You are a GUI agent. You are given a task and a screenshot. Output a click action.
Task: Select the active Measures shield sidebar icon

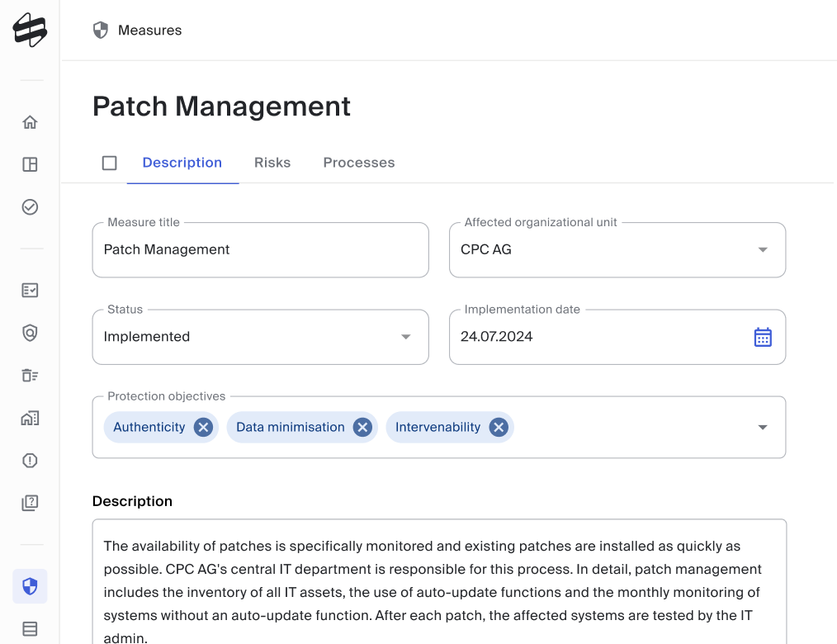30,586
